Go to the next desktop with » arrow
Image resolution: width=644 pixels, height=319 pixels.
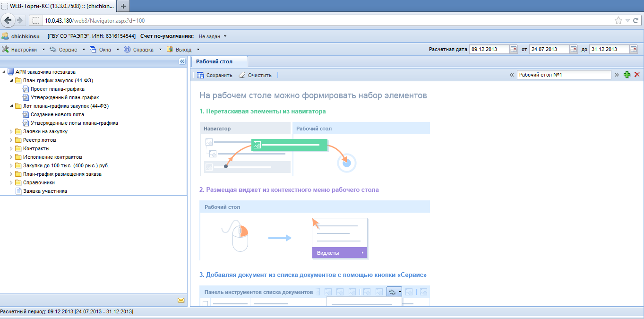(617, 75)
